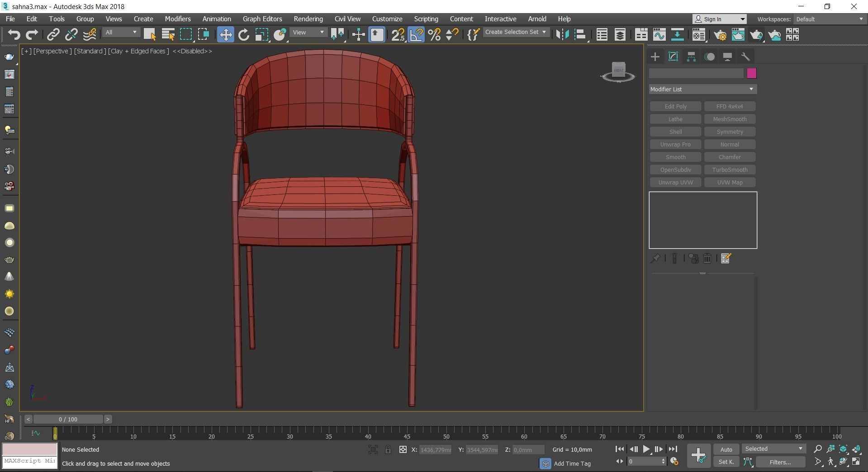The height and width of the screenshot is (472, 868).
Task: Go to End frame button
Action: point(673,449)
